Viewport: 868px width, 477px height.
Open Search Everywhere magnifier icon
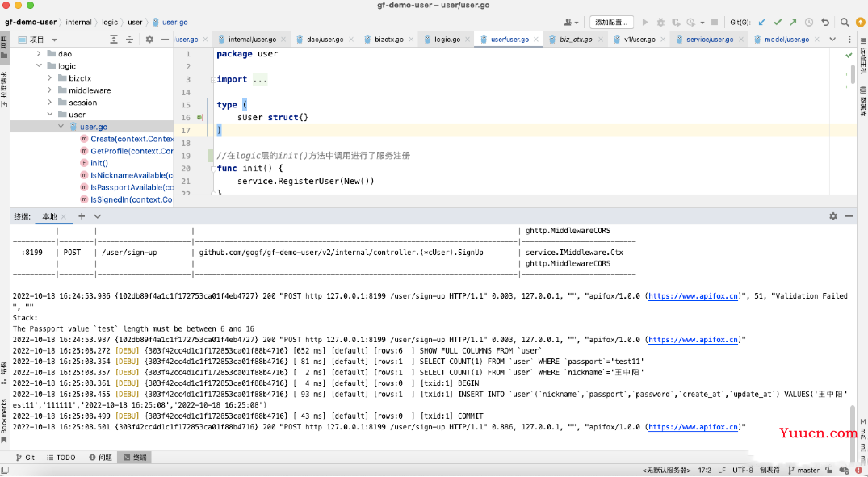(x=845, y=22)
